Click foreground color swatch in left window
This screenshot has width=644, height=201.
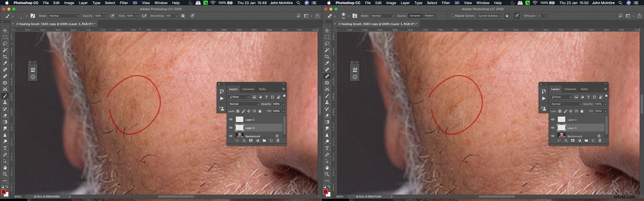coord(4,192)
